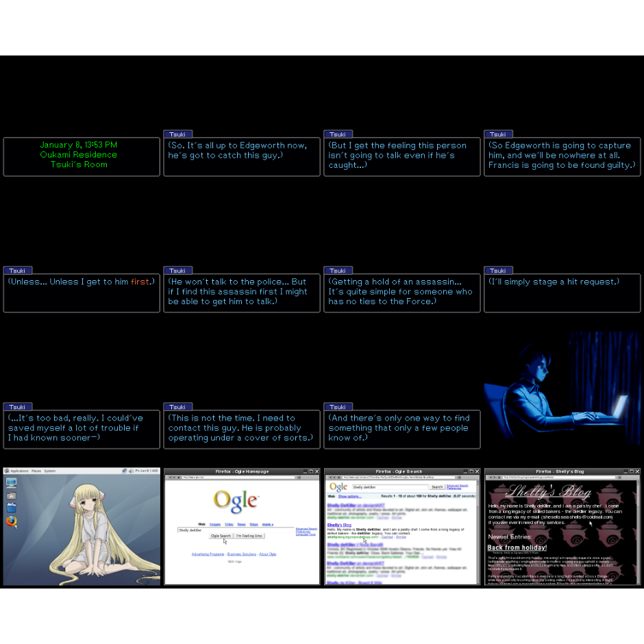The width and height of the screenshot is (644, 644).
Task: Click the date and time clock in panel
Action: point(147,471)
